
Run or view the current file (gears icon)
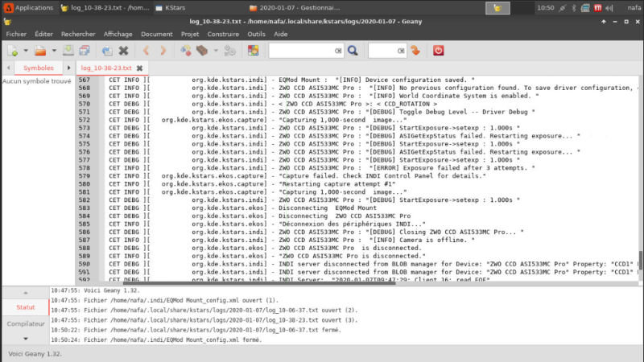[230, 51]
